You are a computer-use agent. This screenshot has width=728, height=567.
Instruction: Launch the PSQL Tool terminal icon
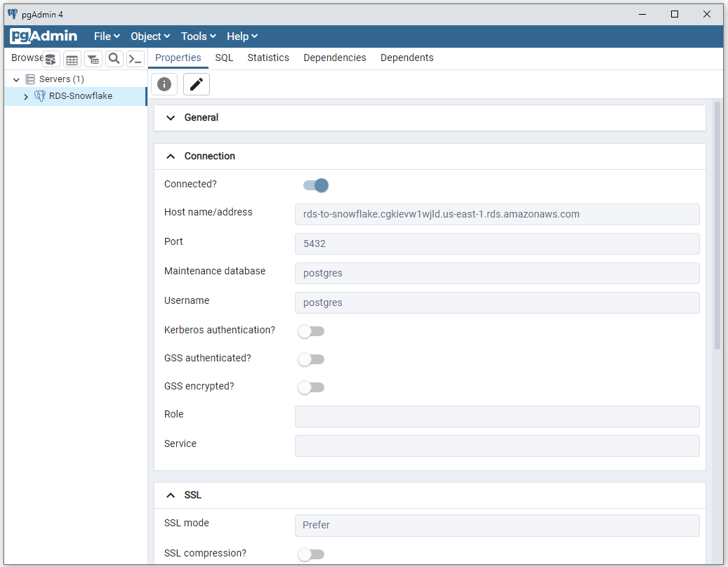click(x=135, y=59)
